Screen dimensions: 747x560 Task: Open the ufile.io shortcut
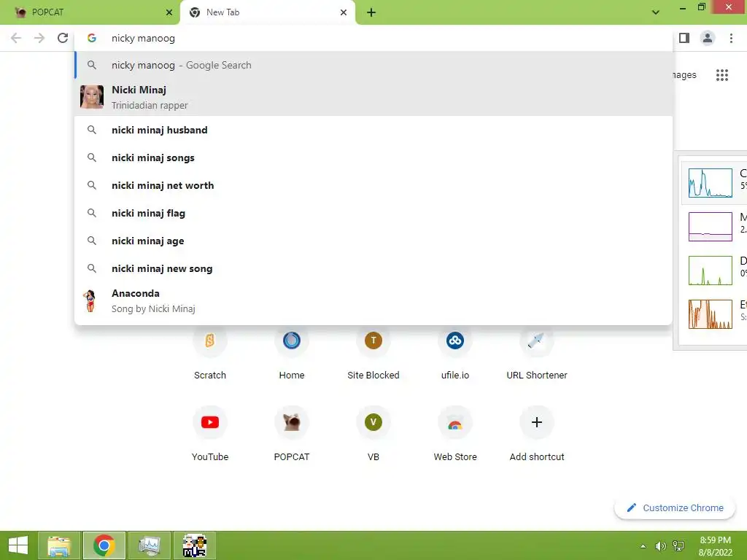(x=455, y=351)
